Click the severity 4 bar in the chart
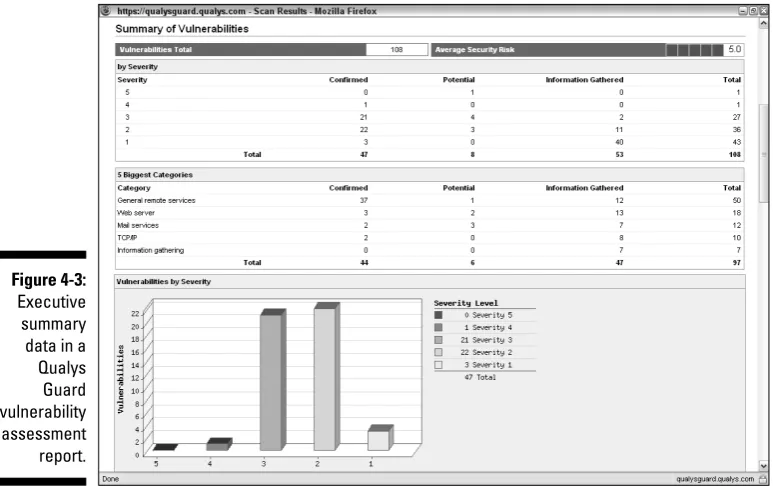Screen dimensions: 773x486 click(x=219, y=444)
